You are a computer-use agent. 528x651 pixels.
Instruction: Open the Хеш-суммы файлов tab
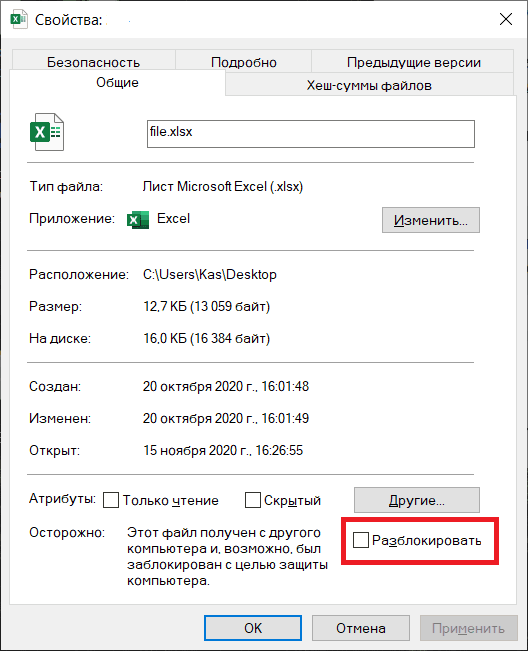tap(369, 85)
